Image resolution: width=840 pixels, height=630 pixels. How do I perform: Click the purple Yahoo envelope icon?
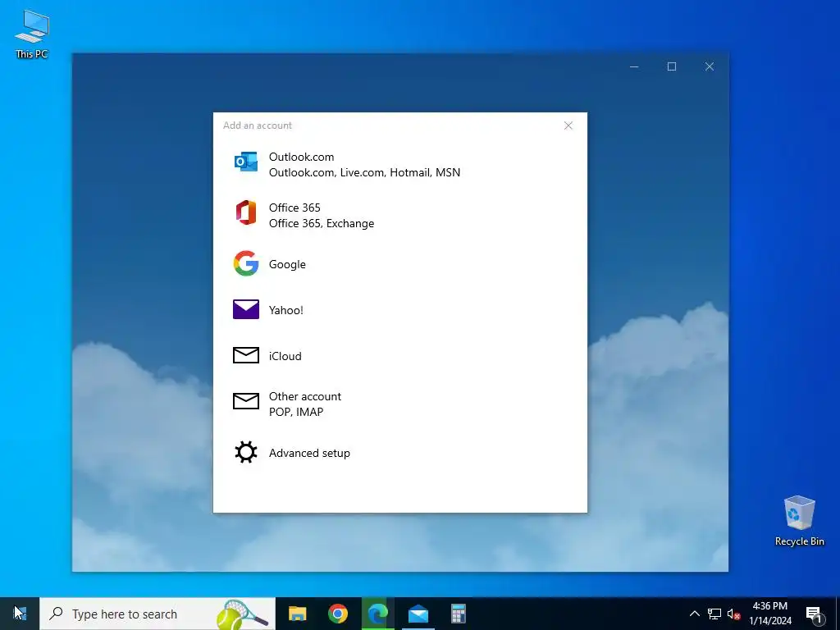(246, 309)
